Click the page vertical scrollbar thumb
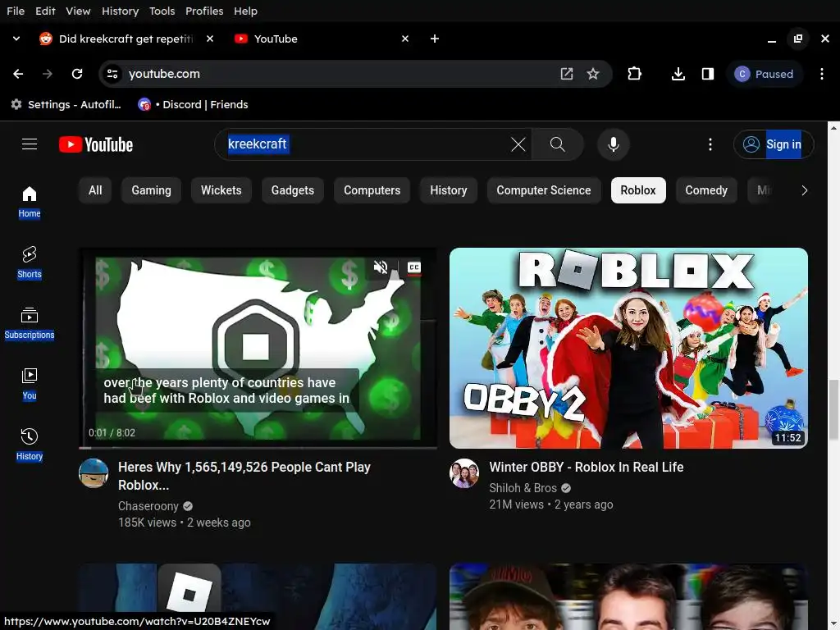The height and width of the screenshot is (630, 840). [833, 410]
